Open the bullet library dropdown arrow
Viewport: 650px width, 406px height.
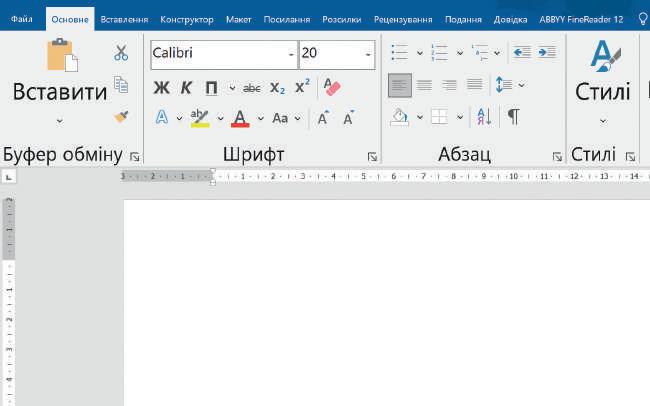(x=420, y=53)
